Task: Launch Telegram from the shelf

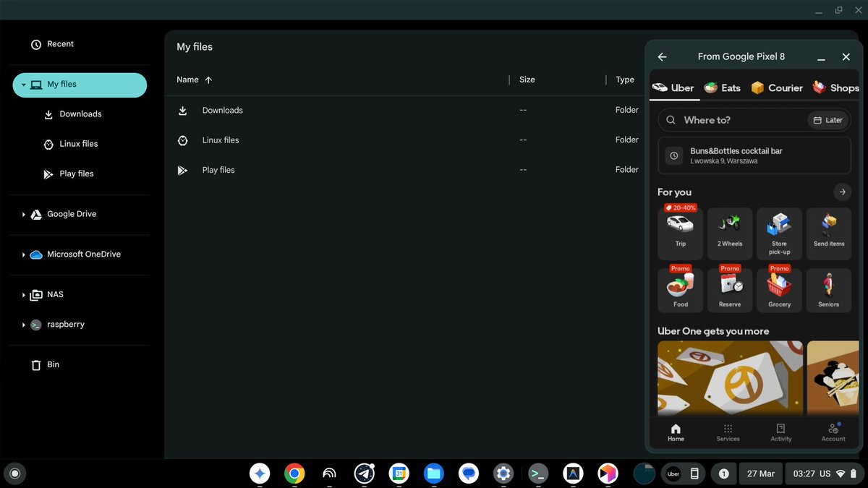Action: click(364, 474)
